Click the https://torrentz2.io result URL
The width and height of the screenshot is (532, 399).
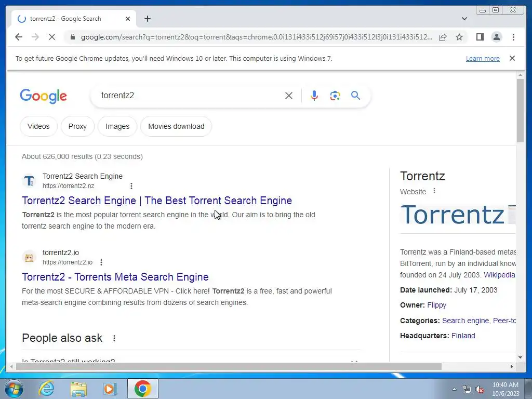click(68, 262)
